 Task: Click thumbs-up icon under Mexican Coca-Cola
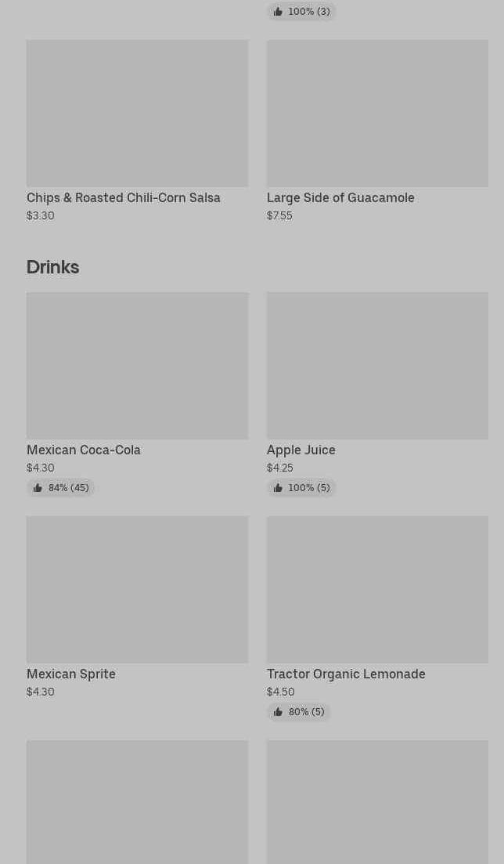[38, 488]
